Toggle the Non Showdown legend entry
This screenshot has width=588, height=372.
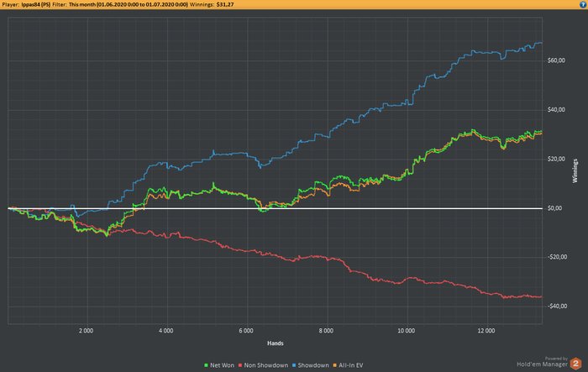263,365
